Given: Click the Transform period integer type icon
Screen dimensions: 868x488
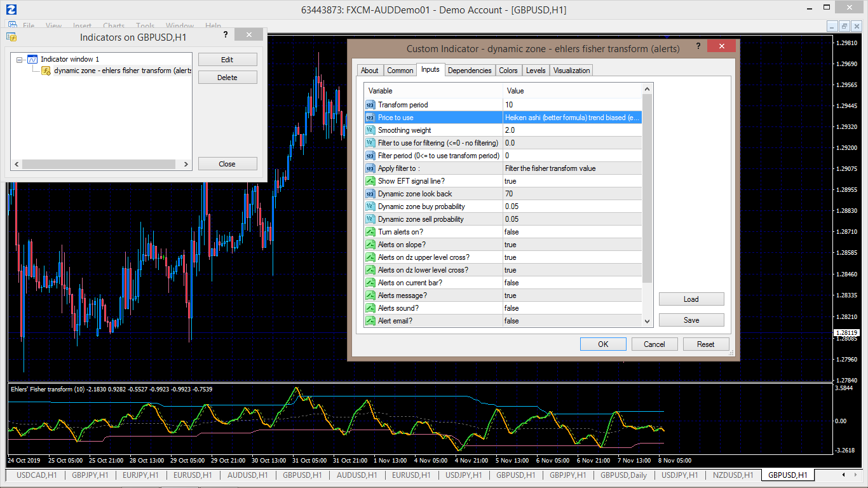Looking at the screenshot, I should [x=370, y=105].
